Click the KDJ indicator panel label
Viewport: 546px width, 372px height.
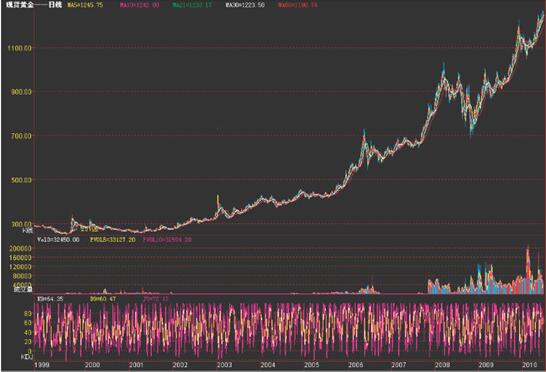(x=26, y=357)
